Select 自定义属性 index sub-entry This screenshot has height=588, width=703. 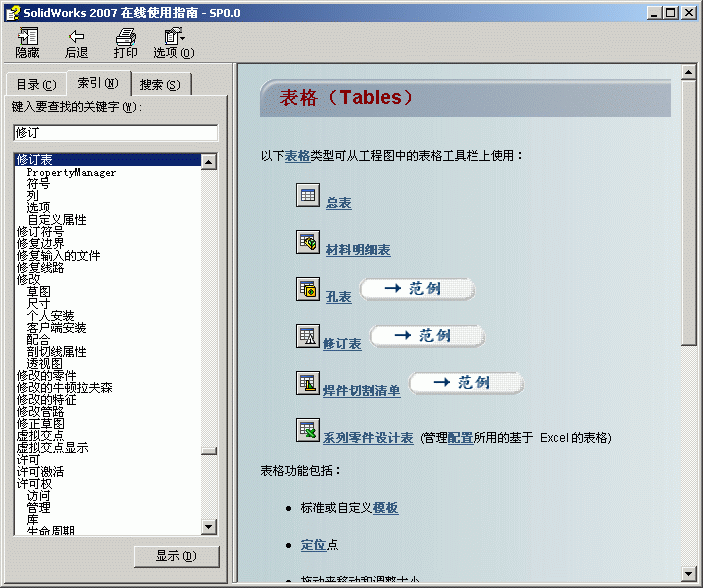(56, 219)
